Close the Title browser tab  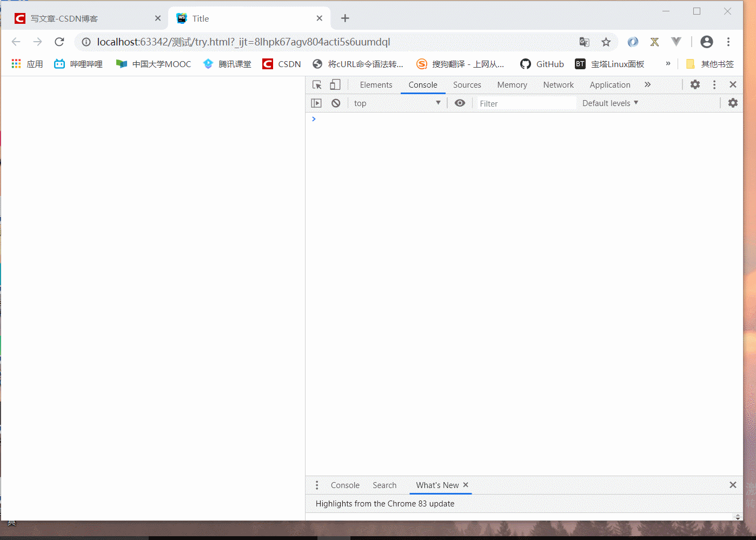click(320, 18)
